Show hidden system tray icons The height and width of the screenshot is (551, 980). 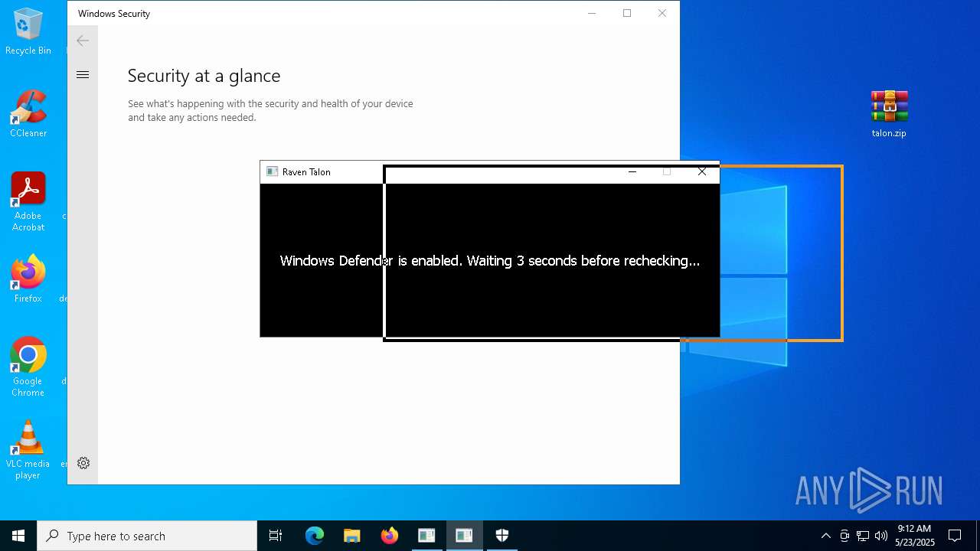point(825,536)
